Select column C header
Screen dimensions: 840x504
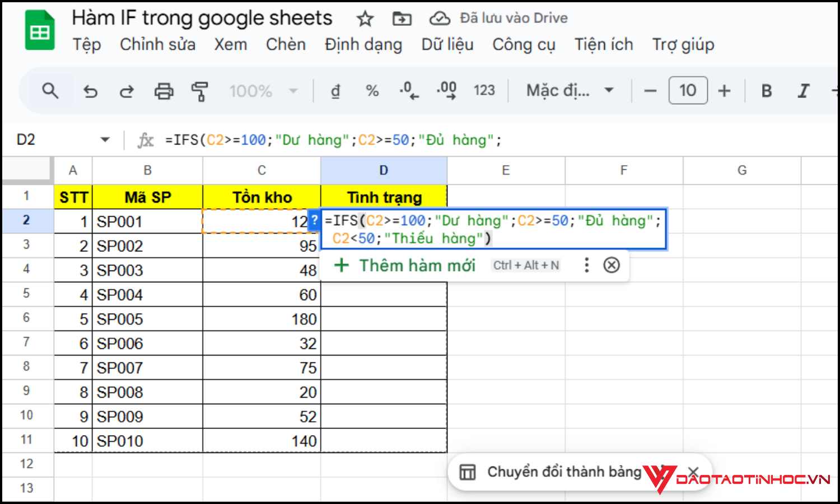tap(262, 170)
